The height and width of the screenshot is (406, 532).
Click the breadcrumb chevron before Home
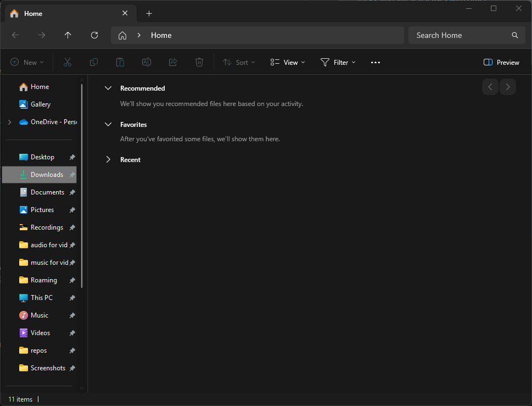coord(139,35)
